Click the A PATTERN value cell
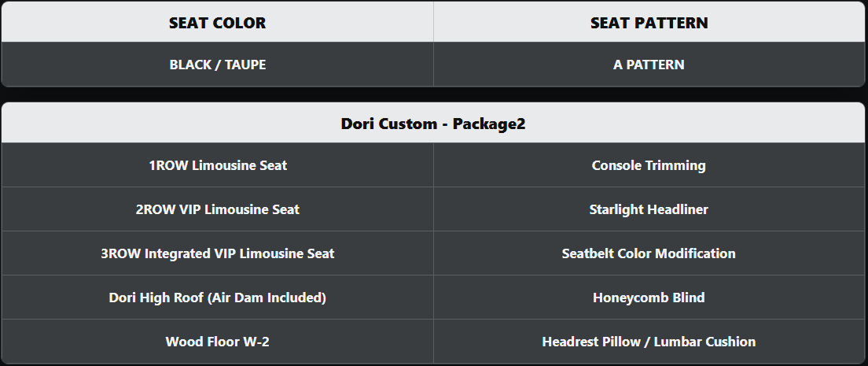868x366 pixels. point(649,65)
